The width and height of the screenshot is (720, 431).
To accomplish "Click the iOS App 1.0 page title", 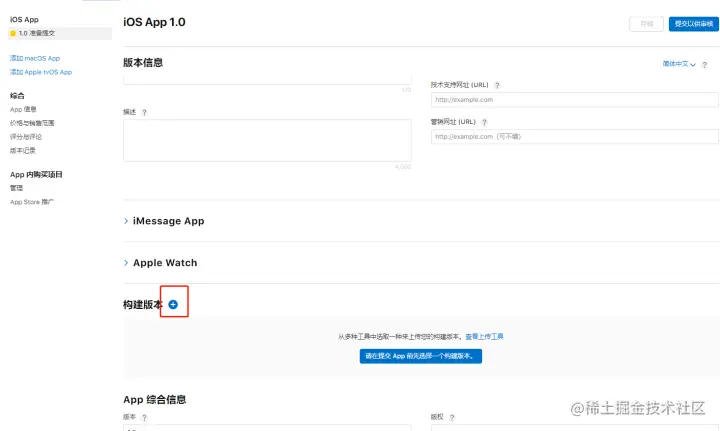I will (154, 22).
